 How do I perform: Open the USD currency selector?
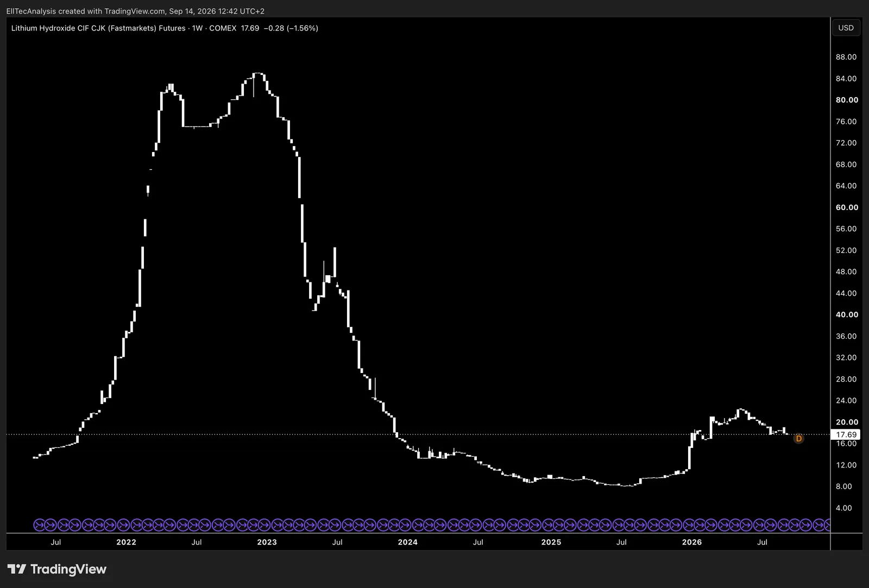(846, 28)
